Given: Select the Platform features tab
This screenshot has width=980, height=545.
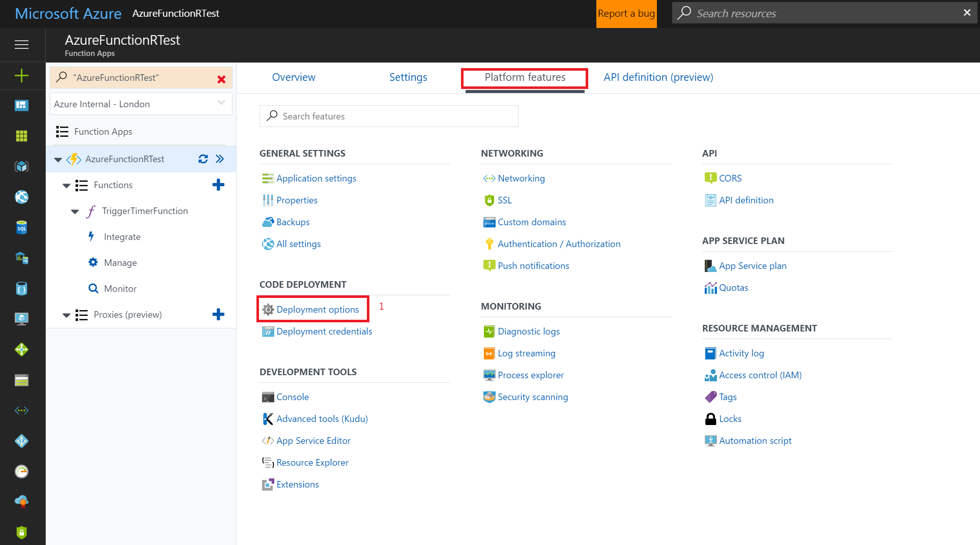Looking at the screenshot, I should click(525, 77).
